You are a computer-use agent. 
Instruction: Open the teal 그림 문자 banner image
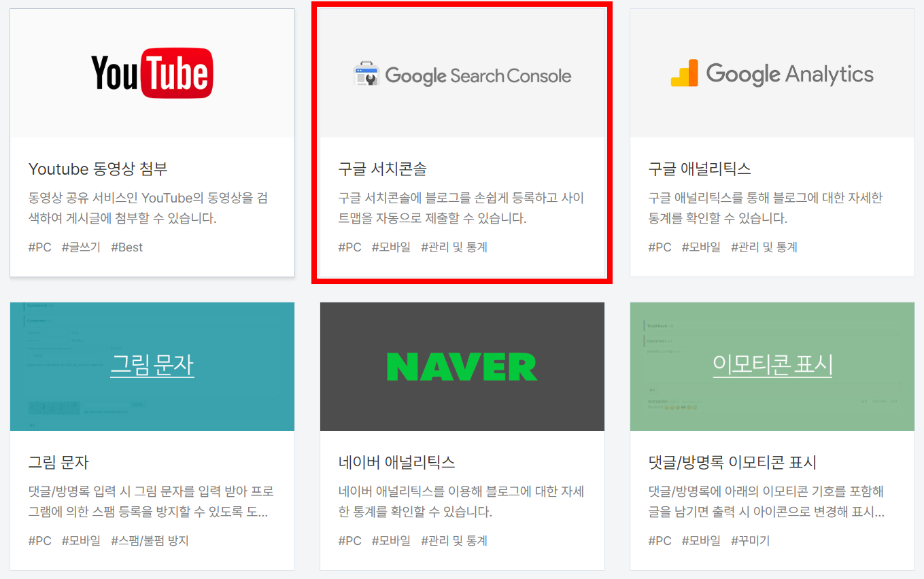(152, 366)
